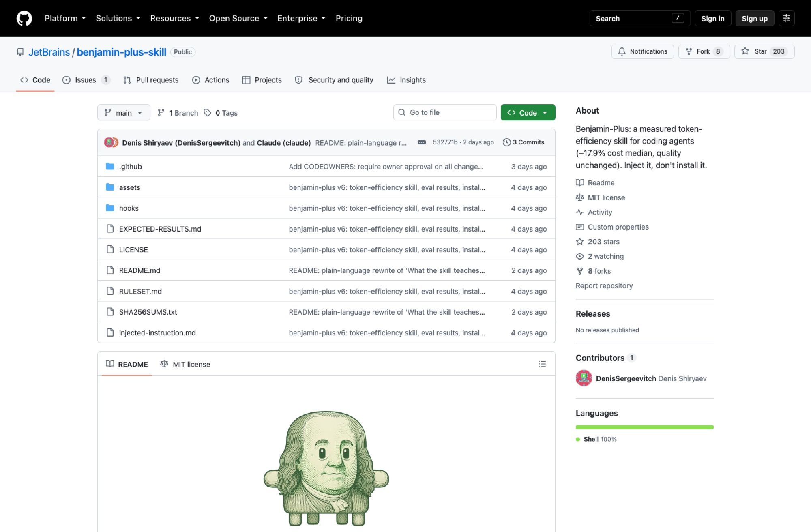This screenshot has height=532, width=811.
Task: Open the 3 Commits history link
Action: (524, 142)
